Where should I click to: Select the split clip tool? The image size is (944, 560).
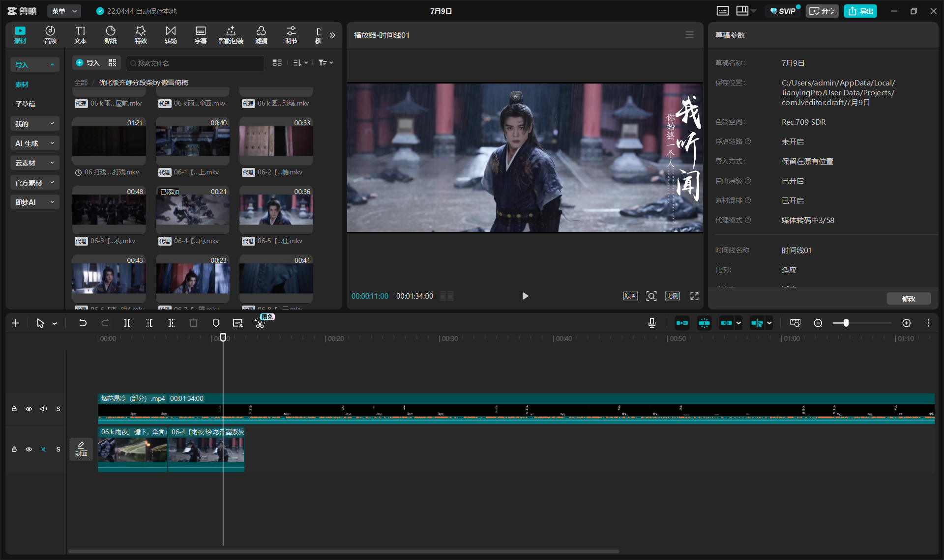[127, 323]
